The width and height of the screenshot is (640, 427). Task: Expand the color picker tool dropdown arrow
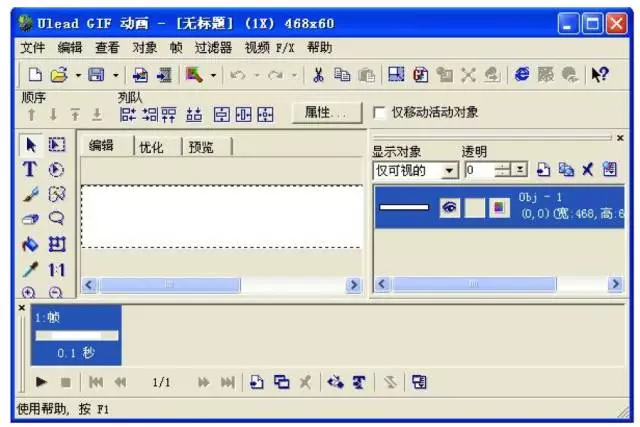pos(213,76)
